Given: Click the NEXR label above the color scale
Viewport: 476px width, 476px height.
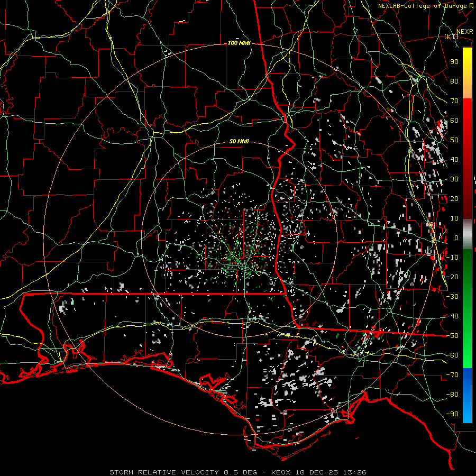Looking at the screenshot, I should click(x=465, y=32).
